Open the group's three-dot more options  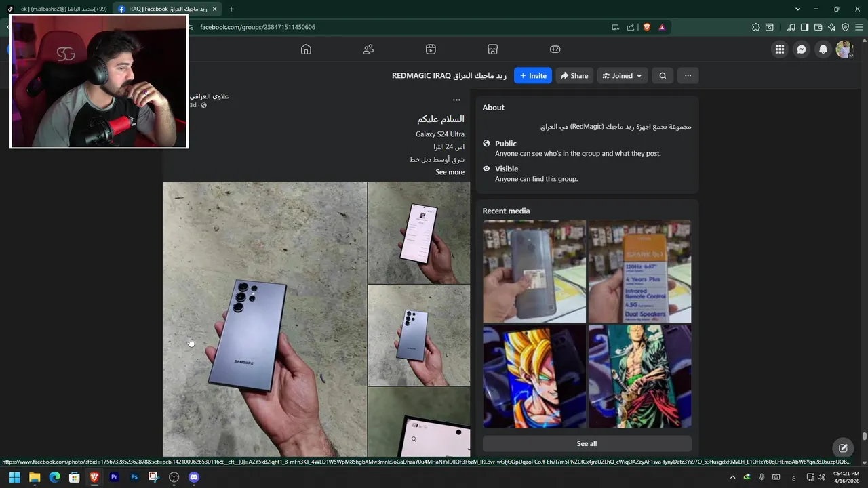(688, 76)
